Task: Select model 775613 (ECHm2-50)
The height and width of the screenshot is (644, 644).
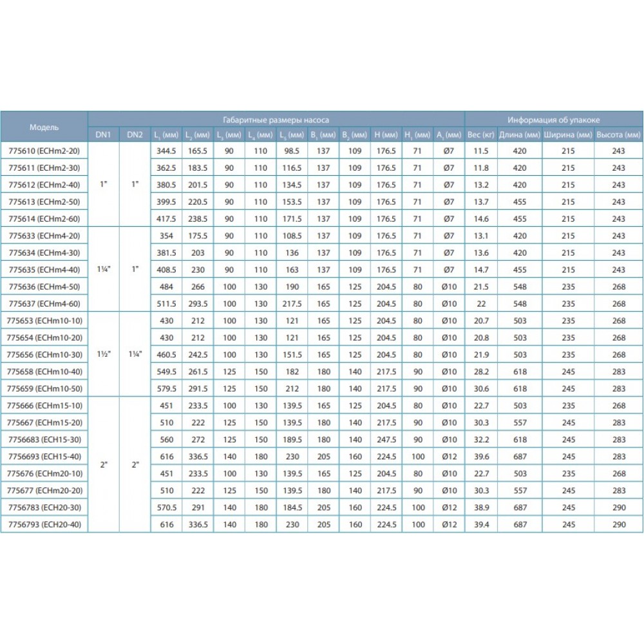Action: click(44, 202)
